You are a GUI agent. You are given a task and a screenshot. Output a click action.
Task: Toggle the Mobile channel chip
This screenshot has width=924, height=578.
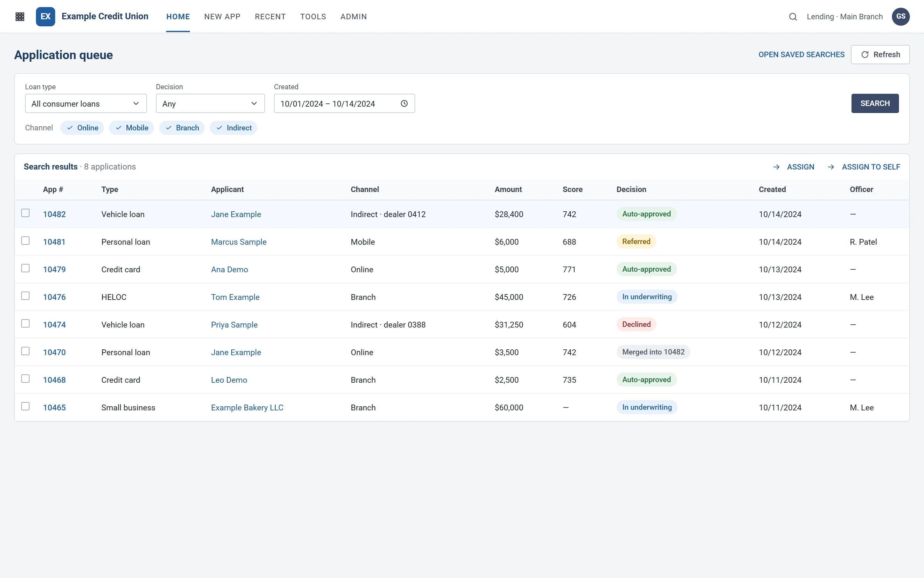(131, 128)
